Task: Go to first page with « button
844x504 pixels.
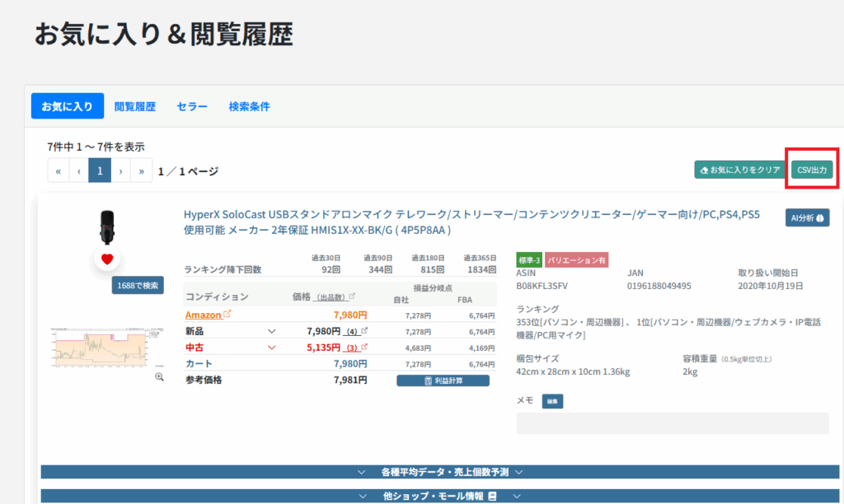Action: coord(59,170)
